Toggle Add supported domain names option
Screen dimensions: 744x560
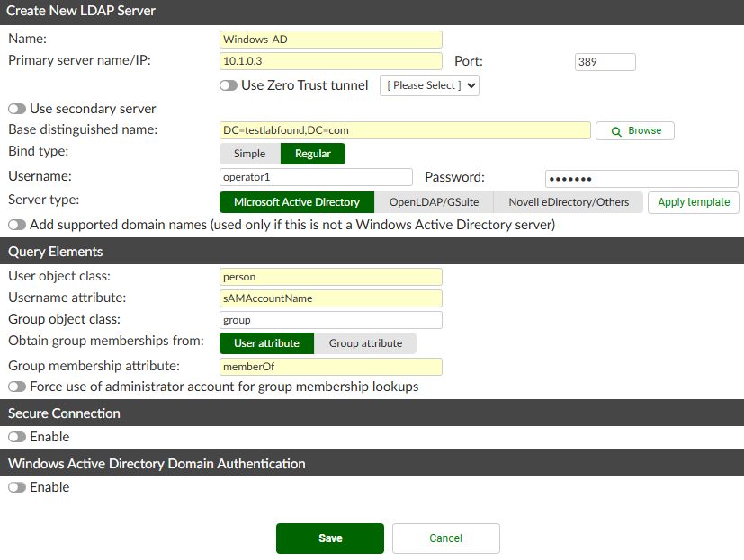(x=16, y=226)
